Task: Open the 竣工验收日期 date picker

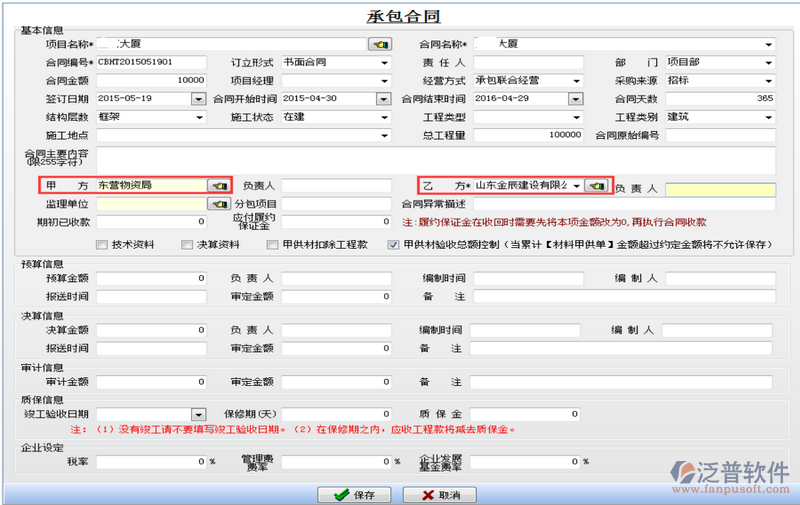Action: pyautogui.click(x=198, y=414)
